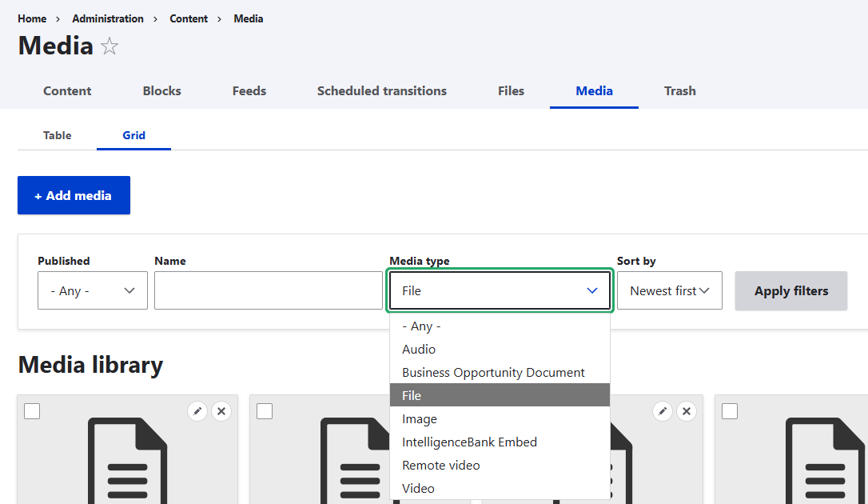Select the fourth media card's checkbox
The height and width of the screenshot is (504, 868).
729,410
